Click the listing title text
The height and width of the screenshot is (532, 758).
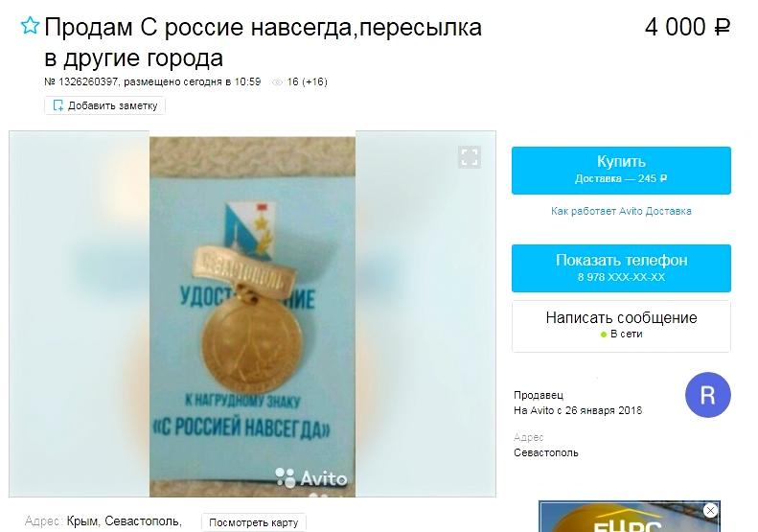(x=263, y=42)
